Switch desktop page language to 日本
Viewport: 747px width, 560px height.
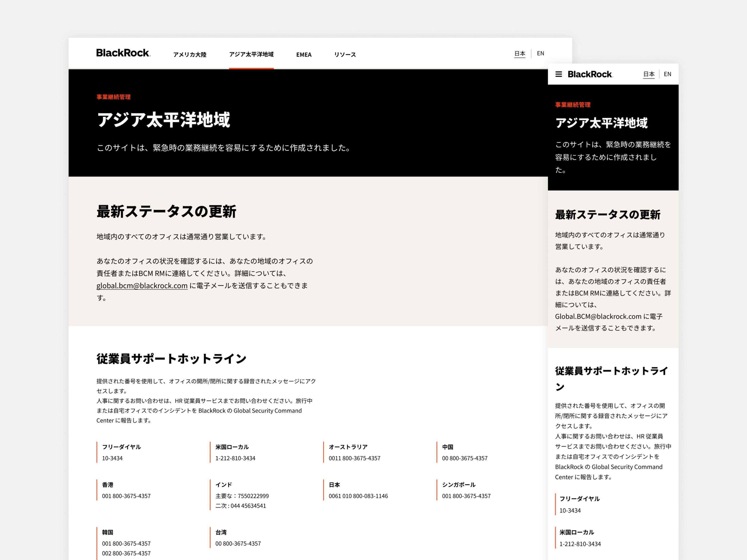(520, 54)
